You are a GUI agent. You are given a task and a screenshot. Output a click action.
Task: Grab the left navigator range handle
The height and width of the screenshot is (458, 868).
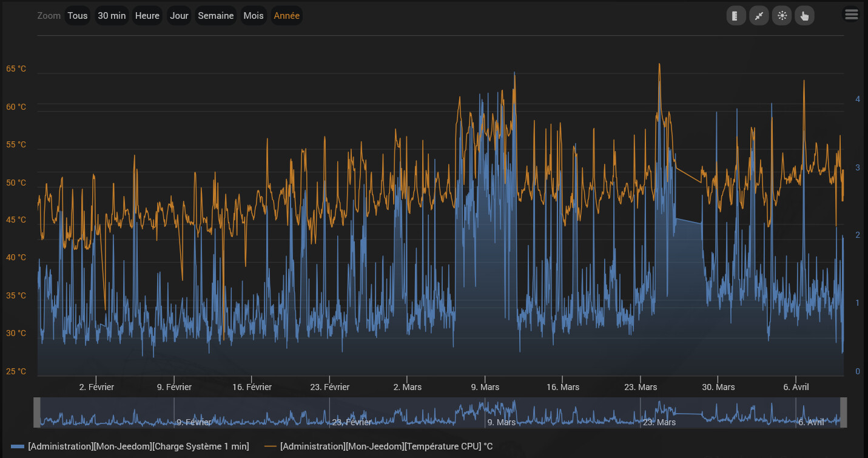pyautogui.click(x=37, y=413)
